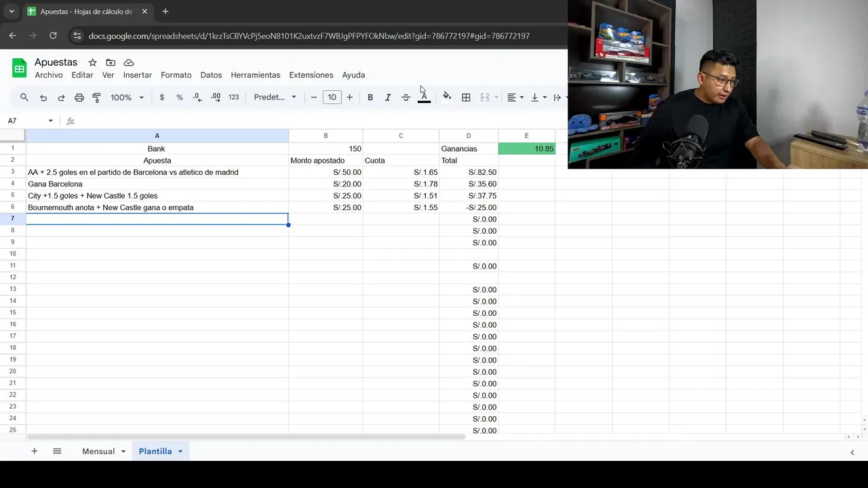Toggle bold formatting

(370, 98)
